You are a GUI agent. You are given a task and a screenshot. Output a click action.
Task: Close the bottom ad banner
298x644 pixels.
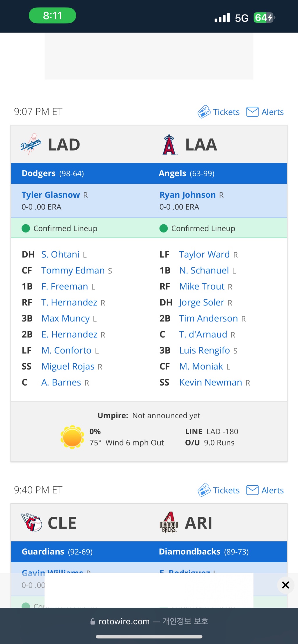(286, 585)
